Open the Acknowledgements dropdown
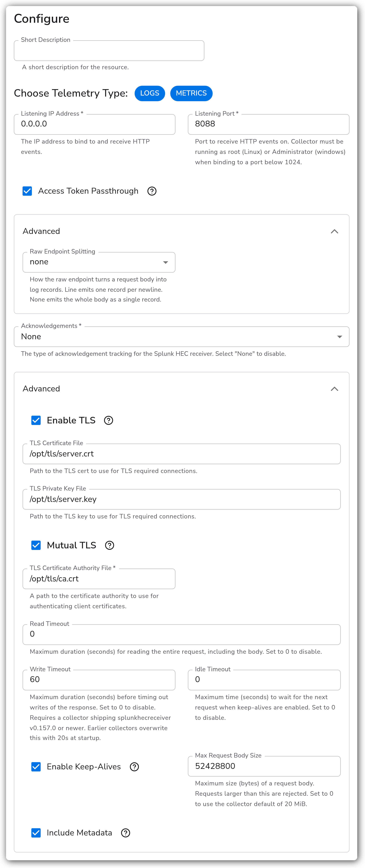Image resolution: width=365 pixels, height=868 pixels. click(181, 337)
